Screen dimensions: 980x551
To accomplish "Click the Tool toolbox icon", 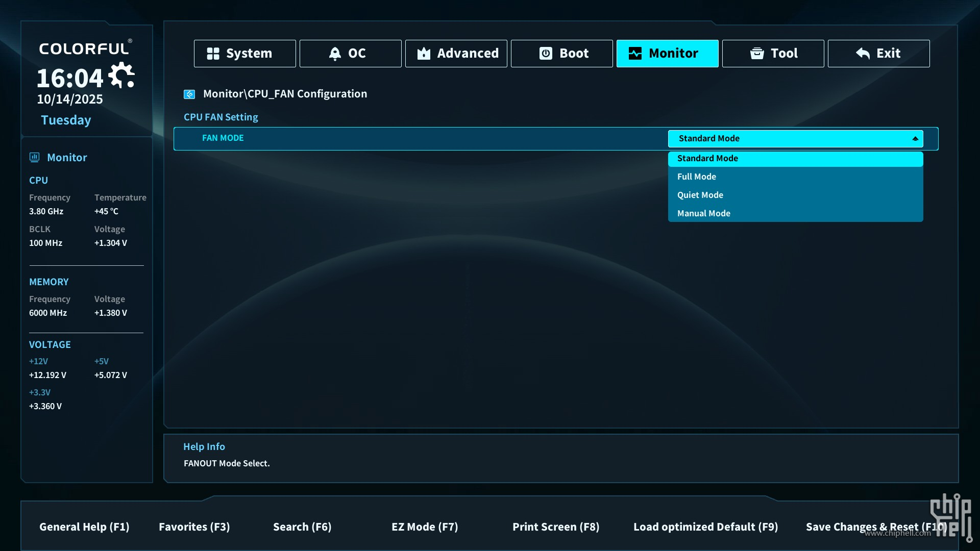I will pyautogui.click(x=757, y=54).
